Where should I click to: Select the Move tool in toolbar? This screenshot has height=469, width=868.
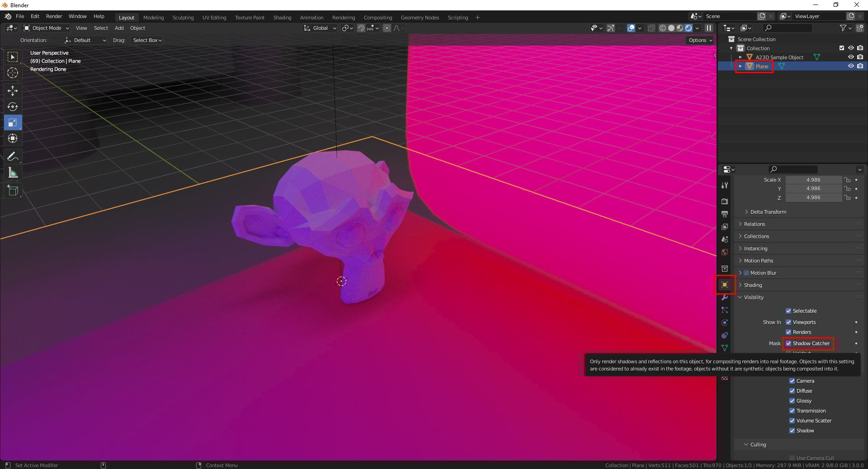[x=13, y=91]
